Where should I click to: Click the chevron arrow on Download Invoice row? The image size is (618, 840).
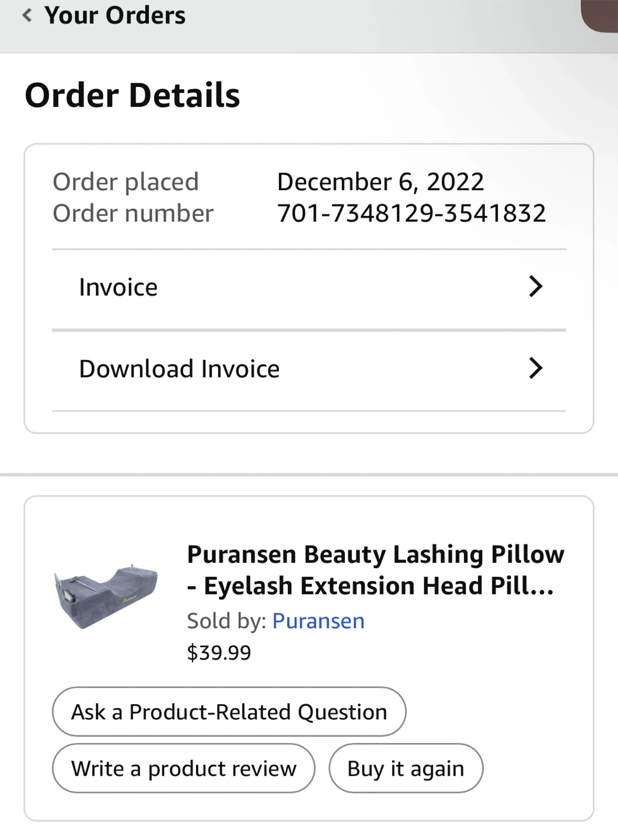535,368
